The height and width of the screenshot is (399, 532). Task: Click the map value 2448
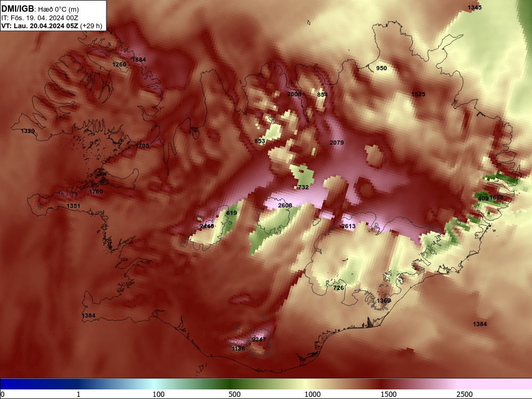(x=207, y=226)
